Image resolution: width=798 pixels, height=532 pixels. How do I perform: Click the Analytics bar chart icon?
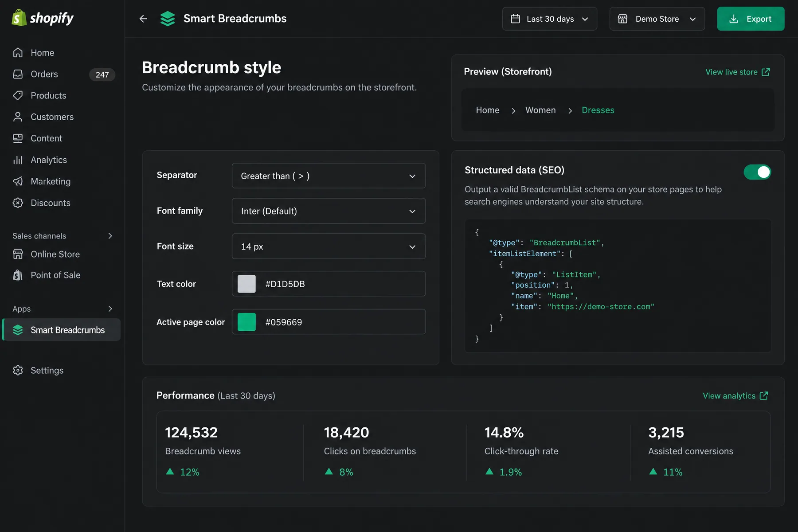[x=18, y=160]
